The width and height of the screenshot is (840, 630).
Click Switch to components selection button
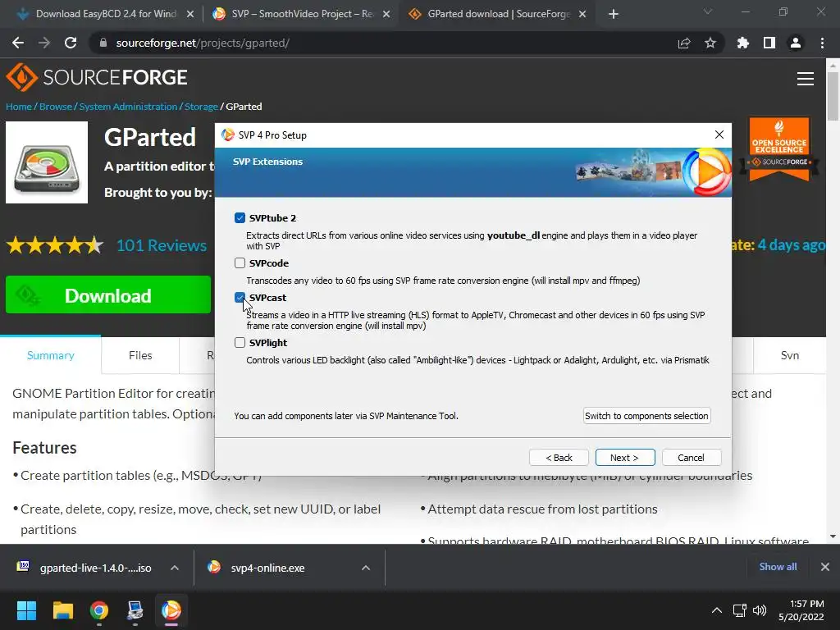coord(646,416)
